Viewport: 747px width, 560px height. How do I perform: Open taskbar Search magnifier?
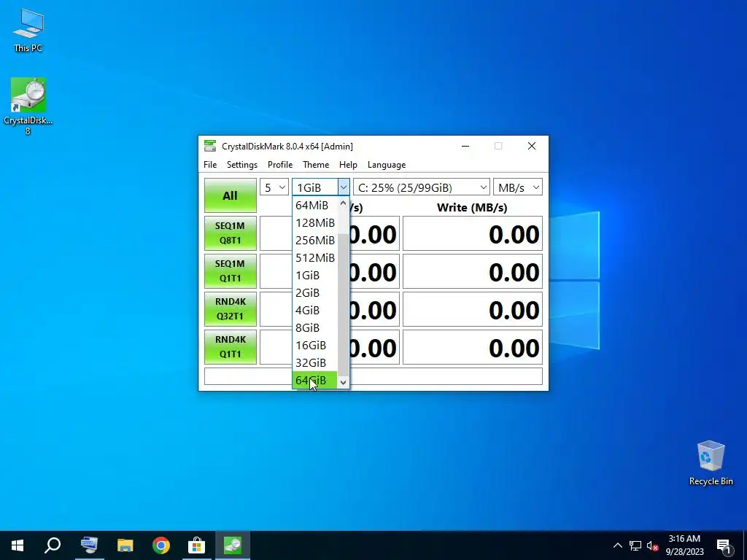click(53, 545)
